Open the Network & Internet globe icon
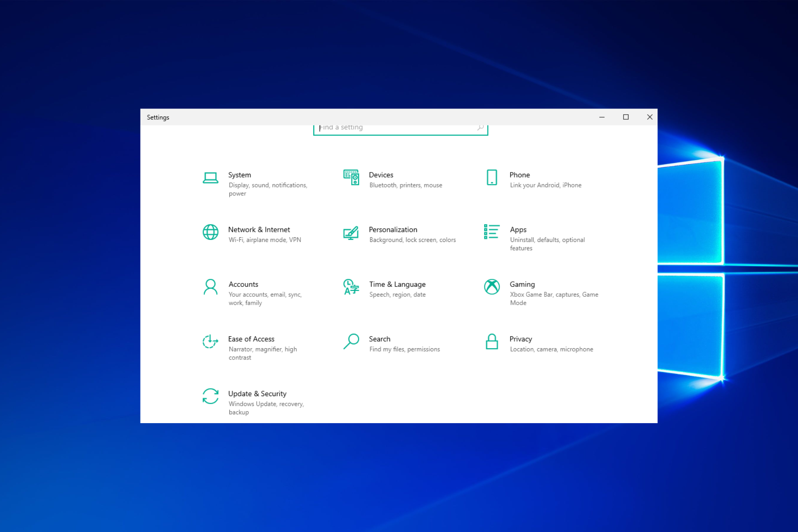This screenshot has width=798, height=532. (x=210, y=232)
